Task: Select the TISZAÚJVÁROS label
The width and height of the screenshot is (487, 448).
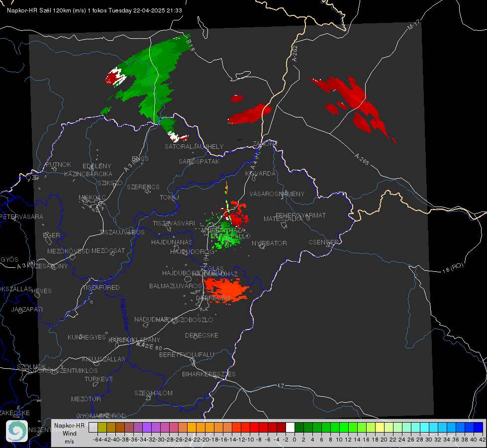Action: coord(122,232)
